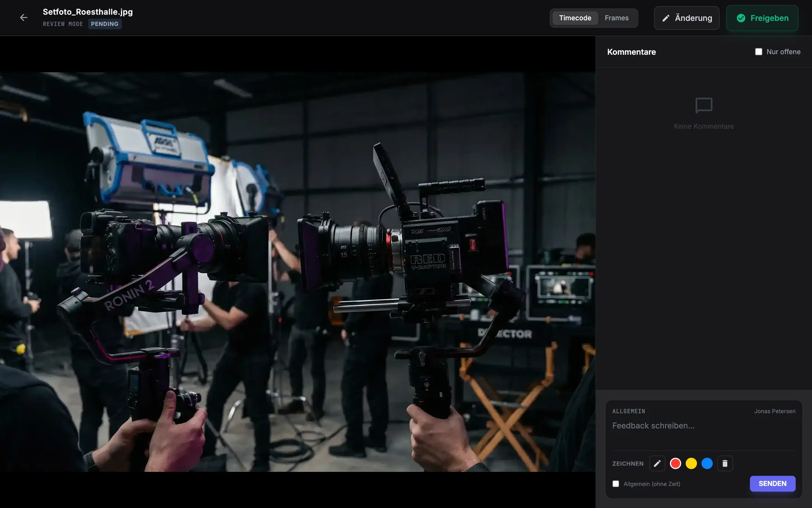Go back using the left arrow

23,18
